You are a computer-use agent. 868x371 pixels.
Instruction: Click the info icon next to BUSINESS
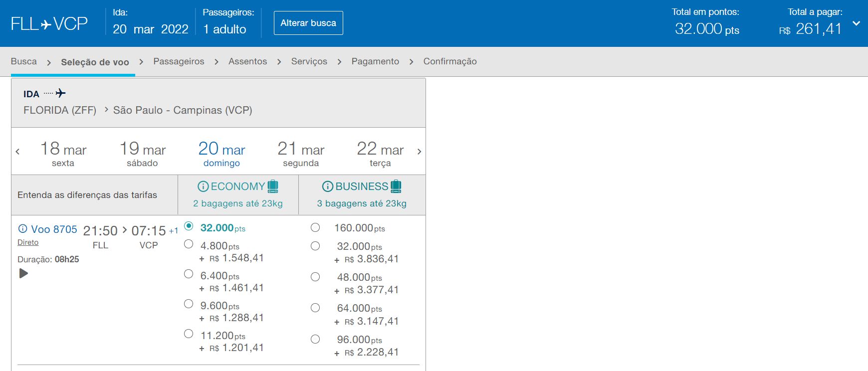click(328, 186)
